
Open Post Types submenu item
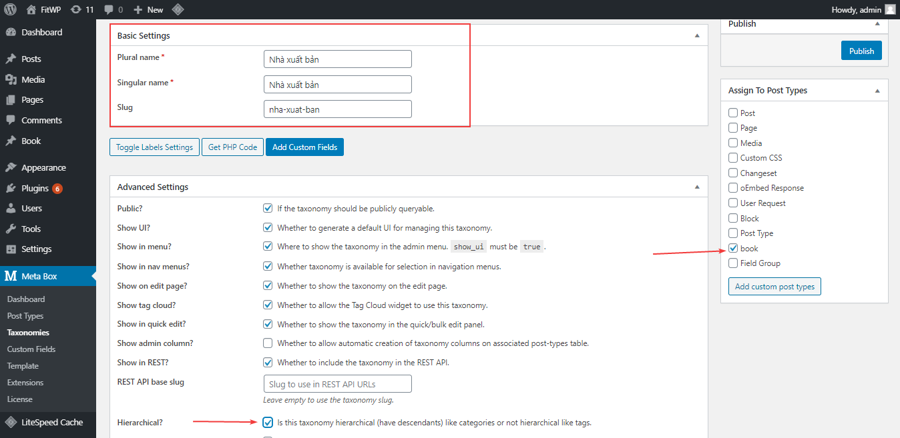[x=25, y=316]
